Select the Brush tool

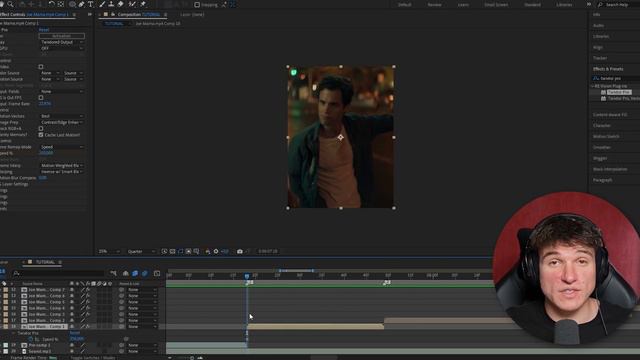pos(102,4)
